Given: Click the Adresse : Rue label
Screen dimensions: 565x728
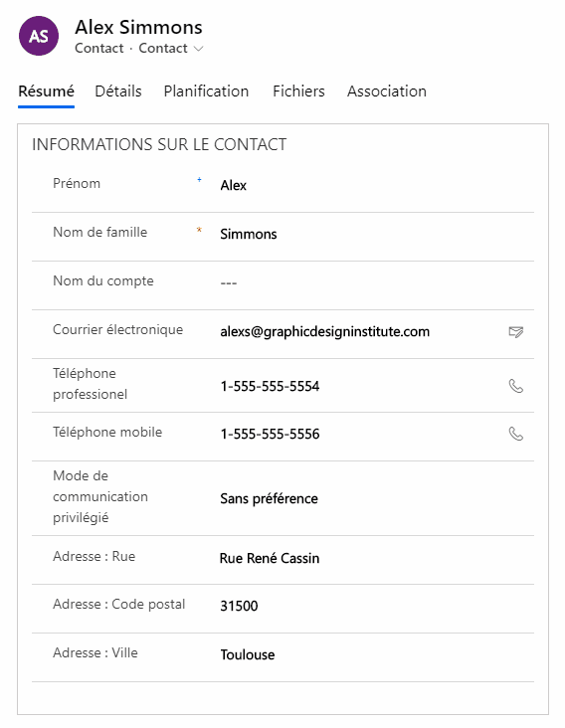Looking at the screenshot, I should point(94,556).
